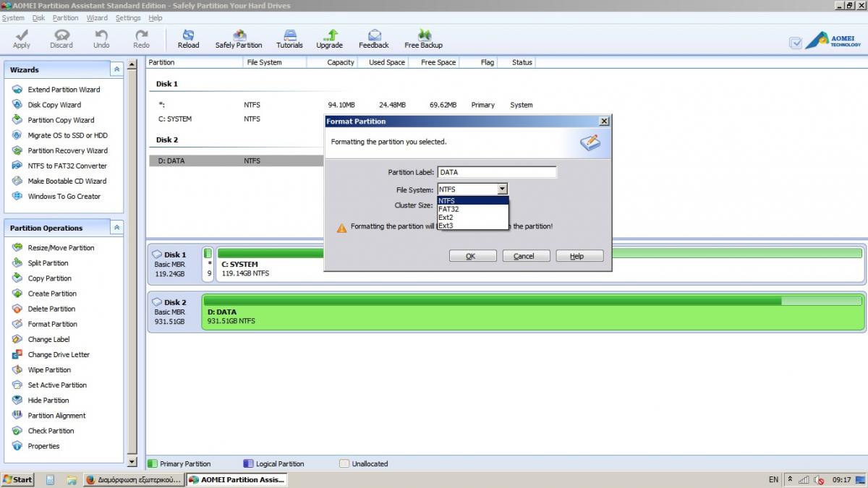
Task: Open the Disk menu
Action: point(39,18)
